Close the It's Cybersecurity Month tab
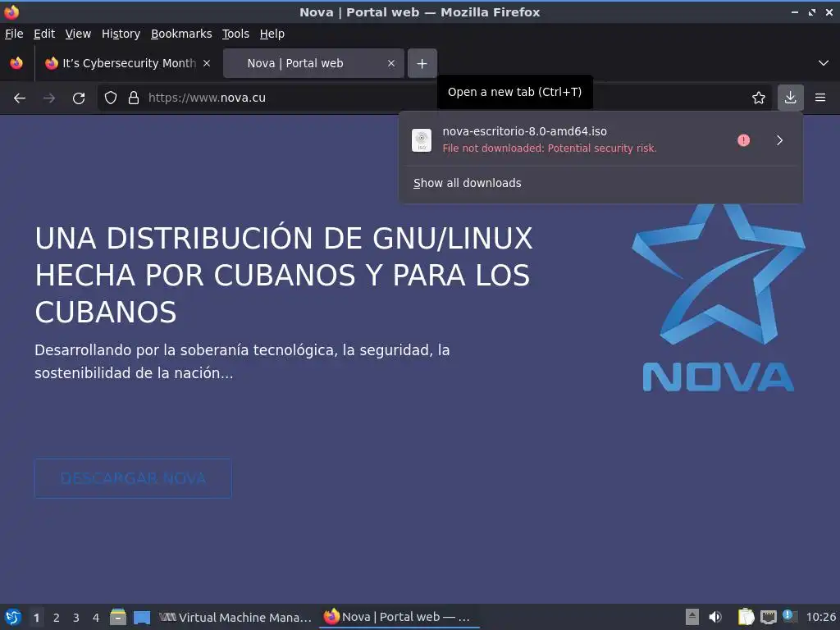Screen dimensions: 840x630 (x=207, y=63)
